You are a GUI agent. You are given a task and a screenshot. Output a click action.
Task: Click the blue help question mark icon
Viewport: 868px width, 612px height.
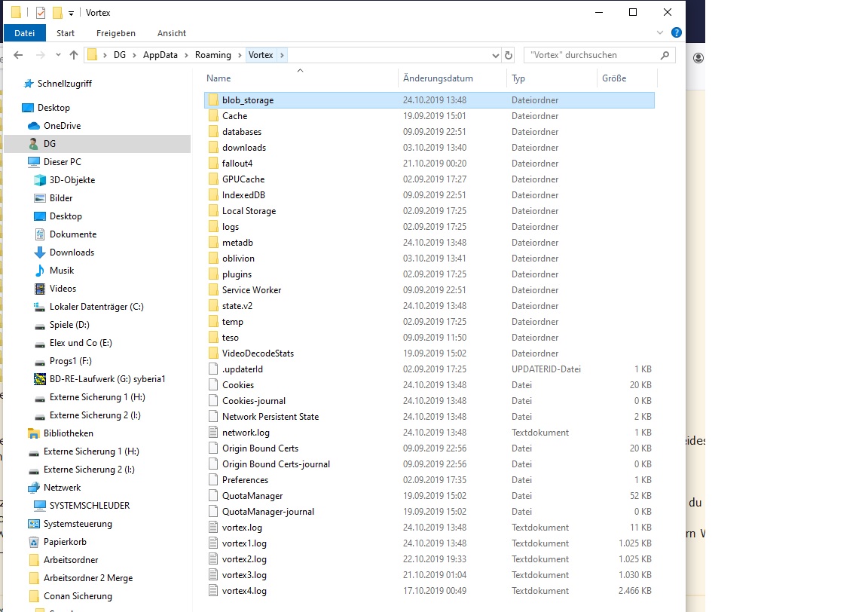(x=676, y=33)
